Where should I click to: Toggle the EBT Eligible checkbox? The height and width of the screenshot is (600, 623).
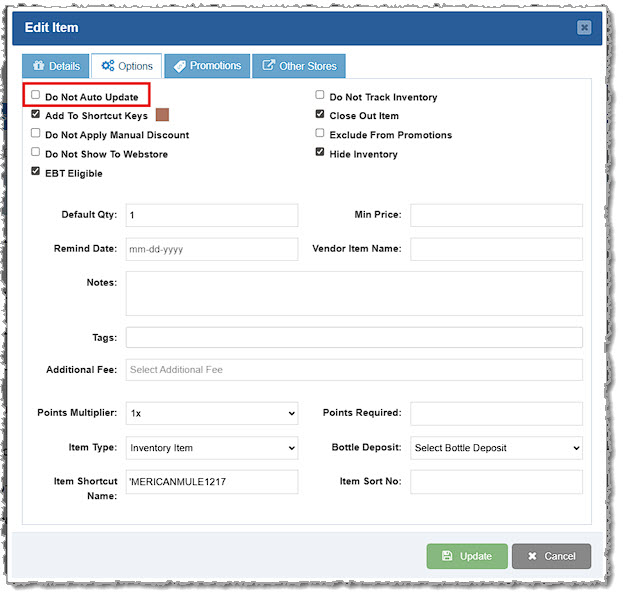pyautogui.click(x=35, y=171)
